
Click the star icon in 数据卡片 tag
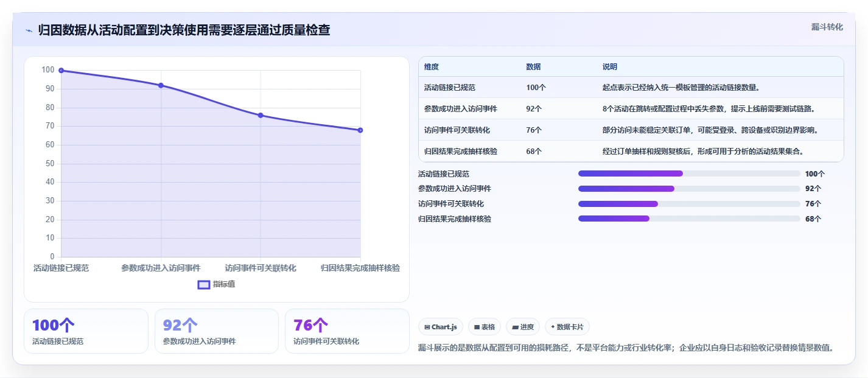(553, 327)
